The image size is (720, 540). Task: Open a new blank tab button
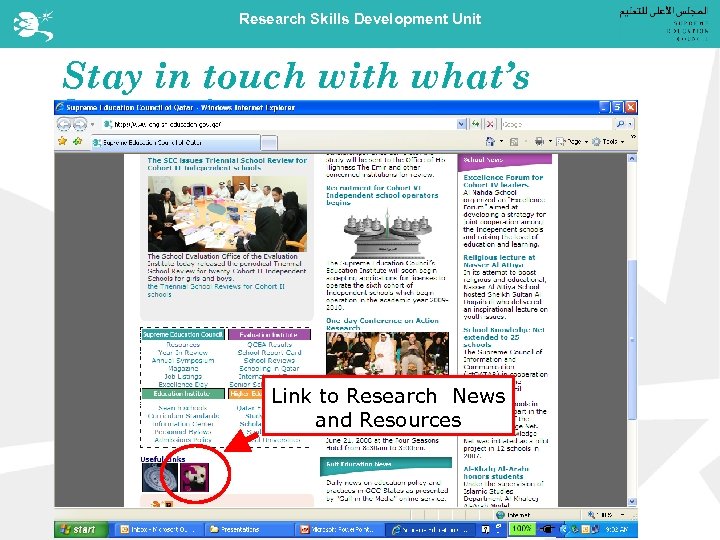[269, 143]
